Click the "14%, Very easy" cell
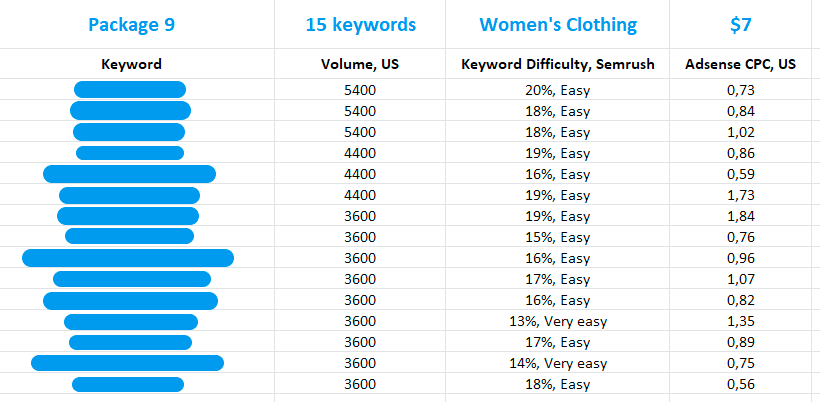Viewport: 820px width, 402px height. point(558,363)
